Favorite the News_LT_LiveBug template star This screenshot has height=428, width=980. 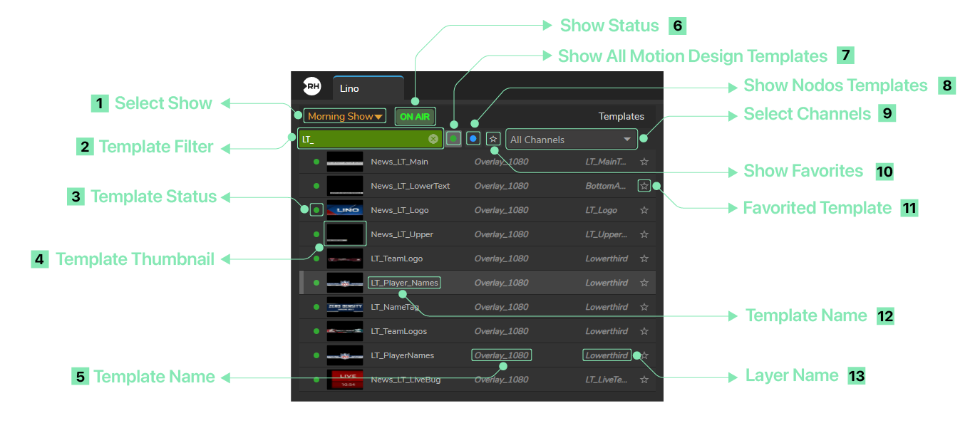tap(644, 380)
